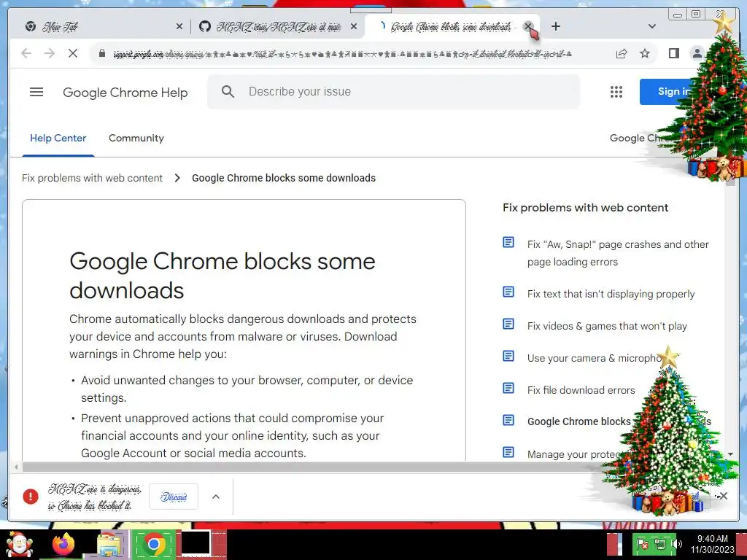Open File Explorer from the taskbar

click(109, 545)
